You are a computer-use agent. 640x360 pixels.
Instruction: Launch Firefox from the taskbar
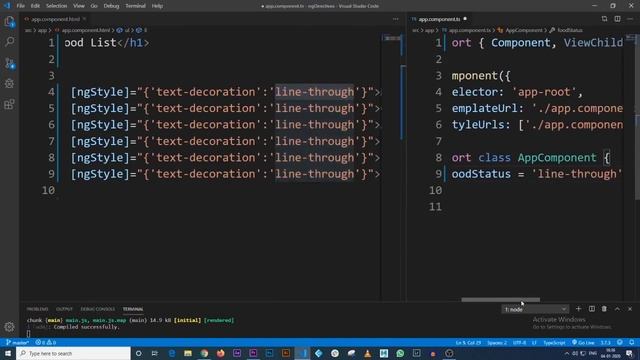pos(220,353)
